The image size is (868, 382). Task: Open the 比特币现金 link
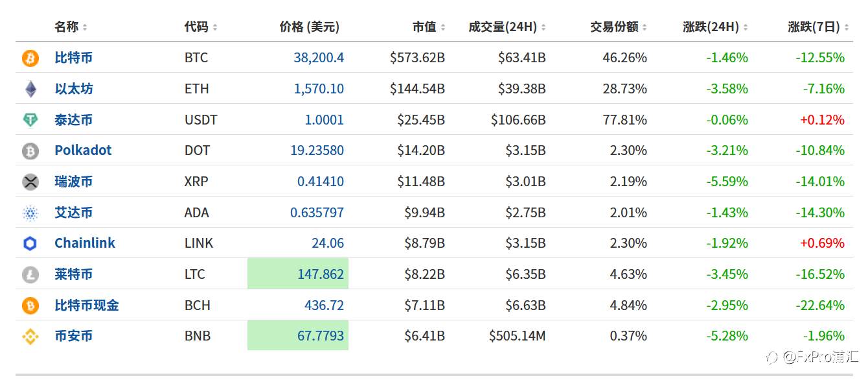(87, 305)
